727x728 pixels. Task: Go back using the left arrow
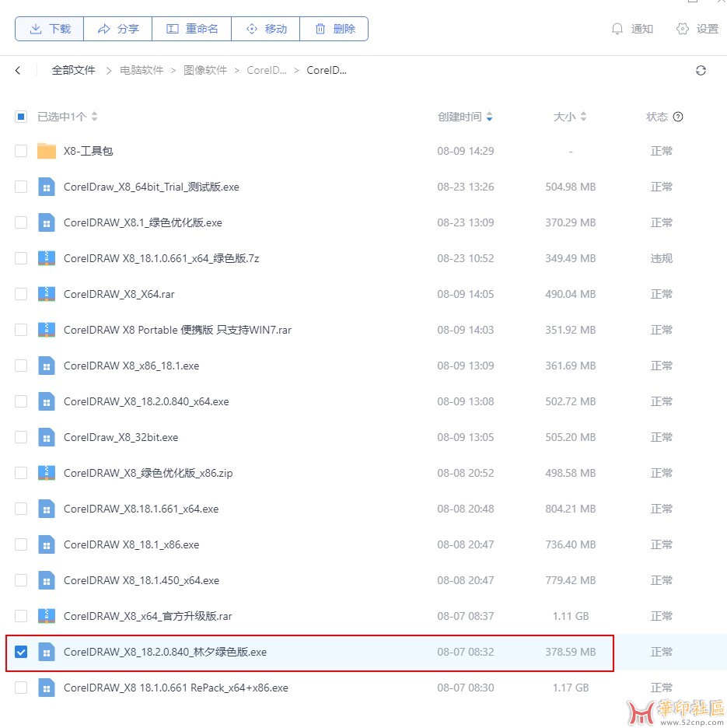(18, 70)
